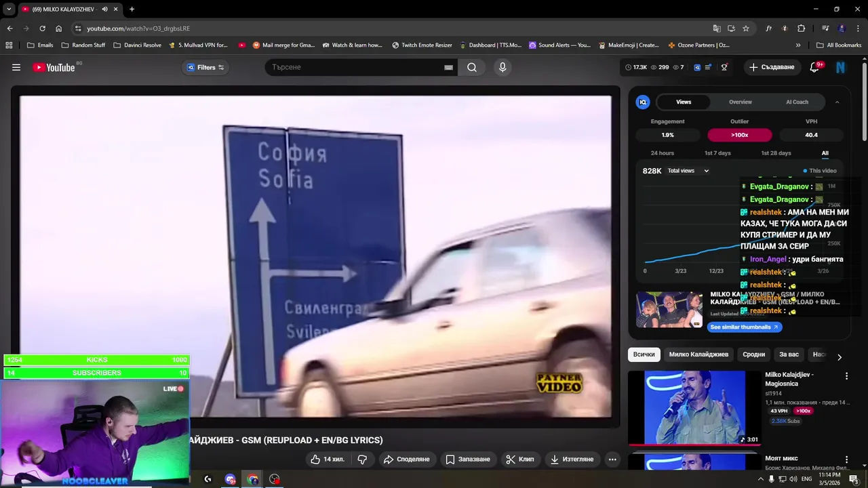Image resolution: width=868 pixels, height=488 pixels.
Task: Open the Milko Kalajdjiev - Magiosnica title
Action: 789,379
